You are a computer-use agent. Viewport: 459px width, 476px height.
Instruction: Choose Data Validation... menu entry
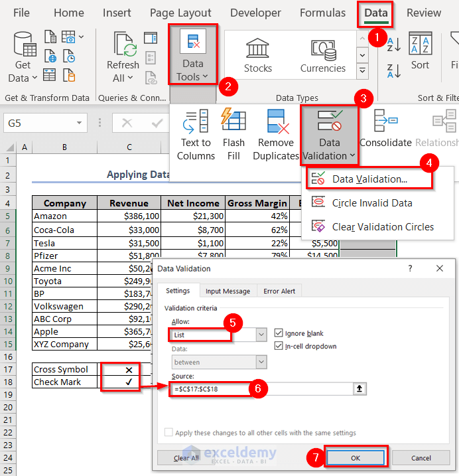(369, 179)
